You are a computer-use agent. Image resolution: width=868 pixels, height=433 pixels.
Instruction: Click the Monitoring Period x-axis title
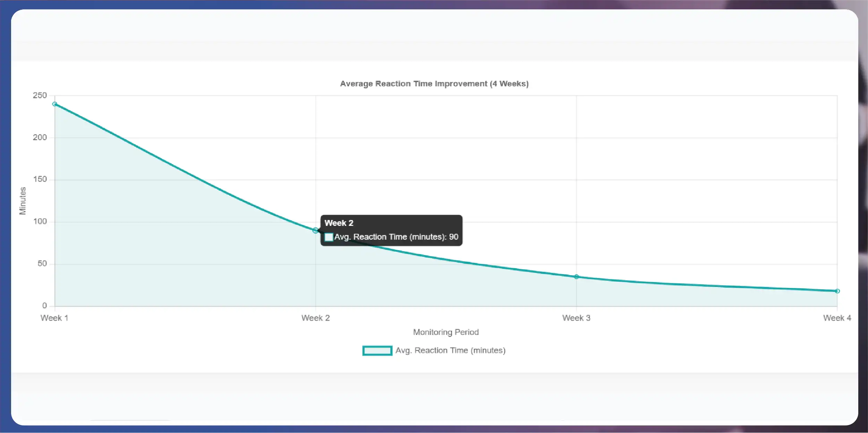[x=446, y=332]
